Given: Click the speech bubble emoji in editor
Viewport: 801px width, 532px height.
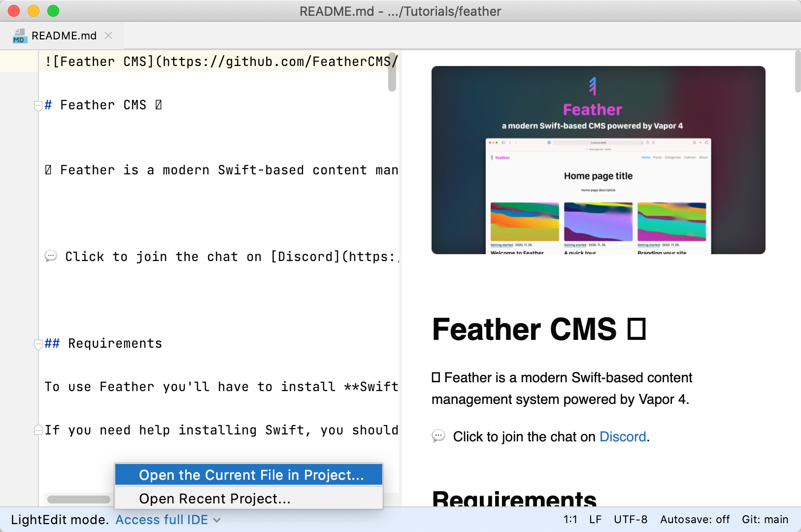Looking at the screenshot, I should coord(51,256).
